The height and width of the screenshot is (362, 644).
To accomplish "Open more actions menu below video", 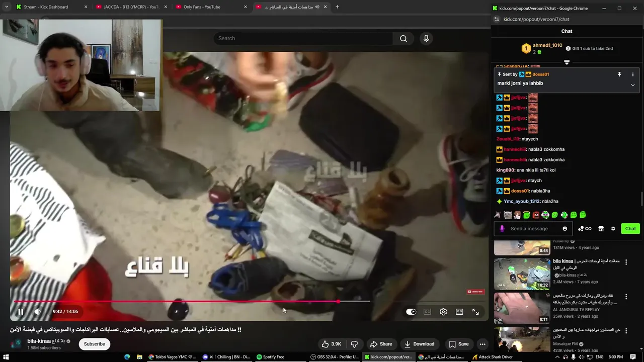I will pyautogui.click(x=482, y=344).
